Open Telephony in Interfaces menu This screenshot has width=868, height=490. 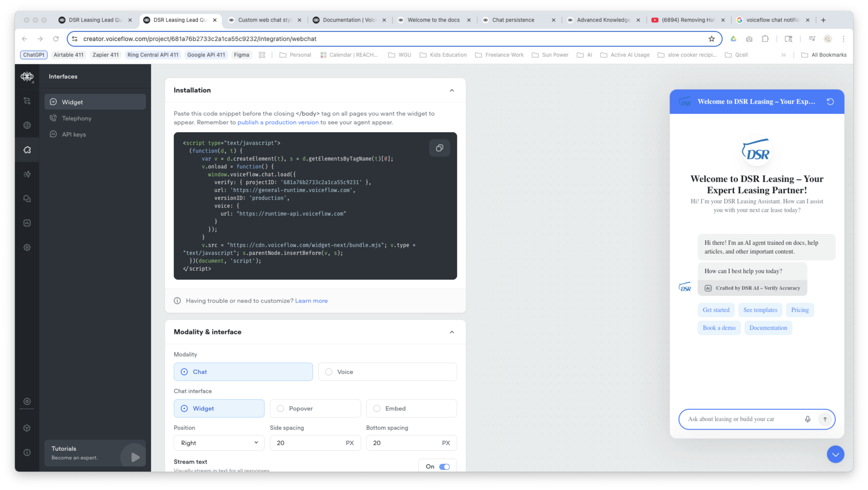pyautogui.click(x=95, y=118)
